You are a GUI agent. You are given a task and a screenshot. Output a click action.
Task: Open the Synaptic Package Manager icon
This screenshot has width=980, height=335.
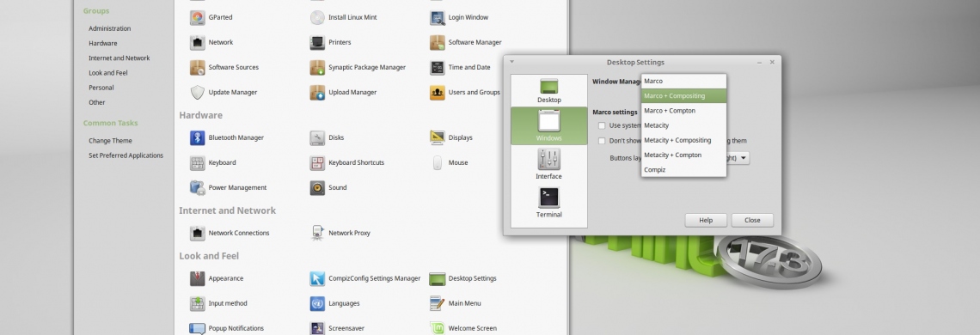pos(317,68)
